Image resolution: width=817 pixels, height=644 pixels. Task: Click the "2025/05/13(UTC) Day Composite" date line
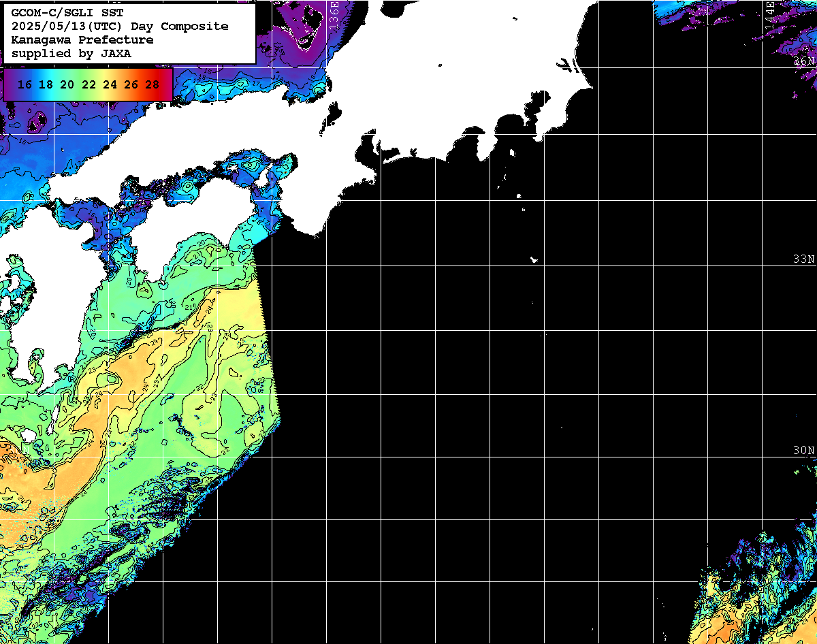pos(120,27)
